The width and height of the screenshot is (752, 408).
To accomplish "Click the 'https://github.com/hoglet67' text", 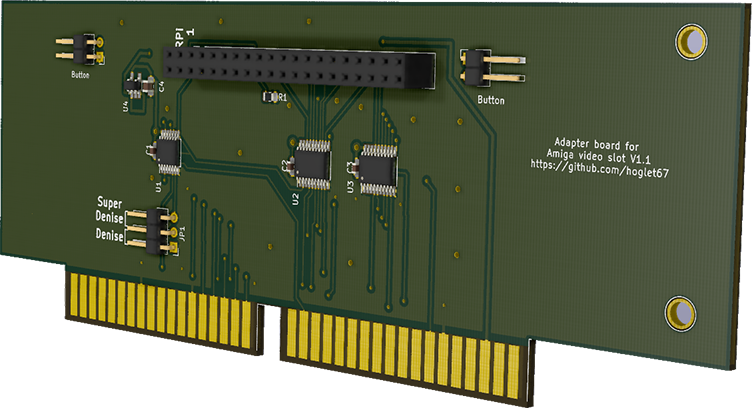I will pos(599,168).
